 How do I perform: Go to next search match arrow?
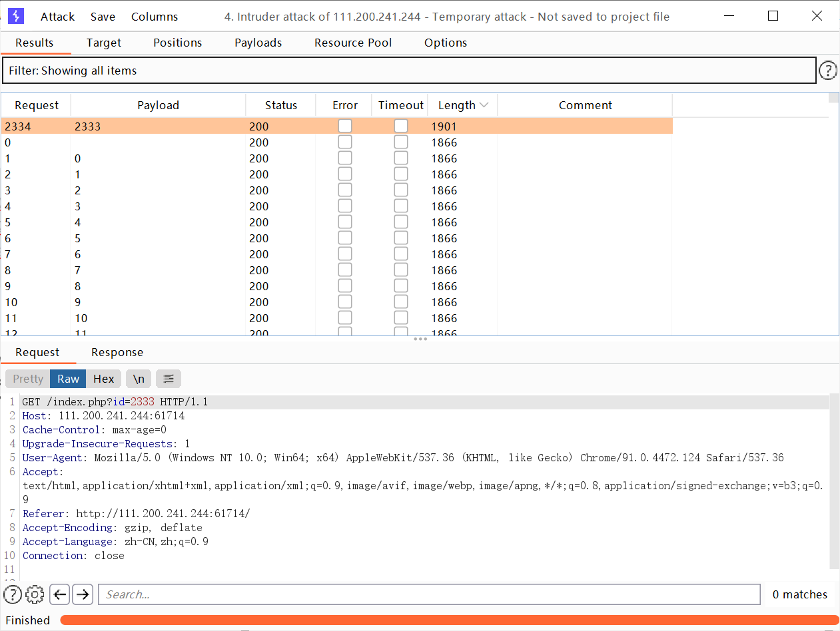[x=83, y=594]
